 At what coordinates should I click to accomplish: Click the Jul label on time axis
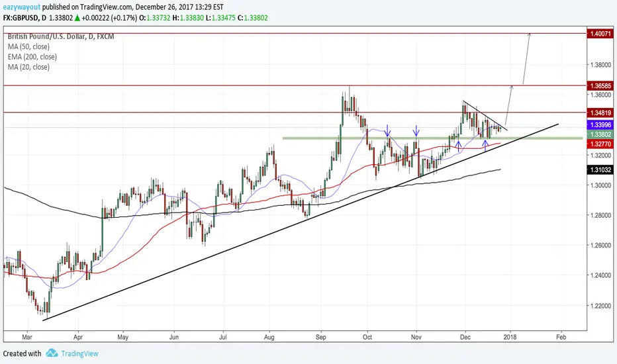pos(223,338)
